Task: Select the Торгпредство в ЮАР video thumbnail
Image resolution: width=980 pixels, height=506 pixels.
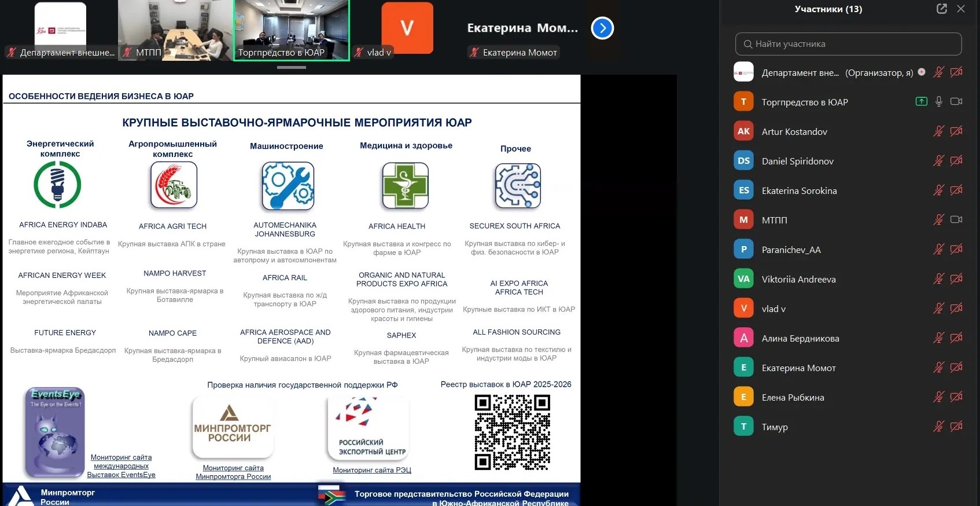Action: click(292, 30)
